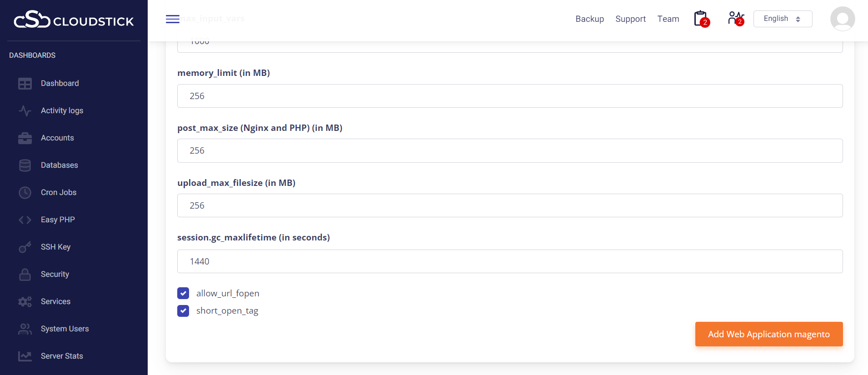Open the Backup link in header
The width and height of the screenshot is (868, 375).
point(589,19)
